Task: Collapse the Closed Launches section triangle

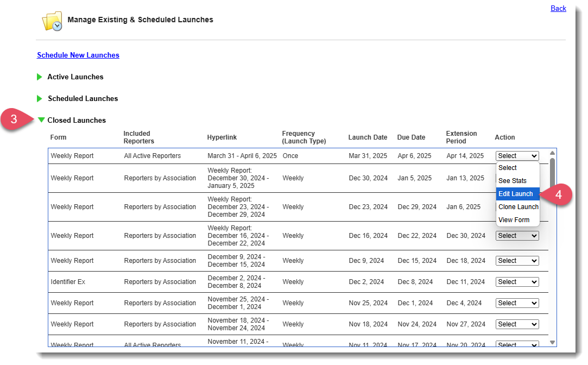Action: click(x=41, y=120)
